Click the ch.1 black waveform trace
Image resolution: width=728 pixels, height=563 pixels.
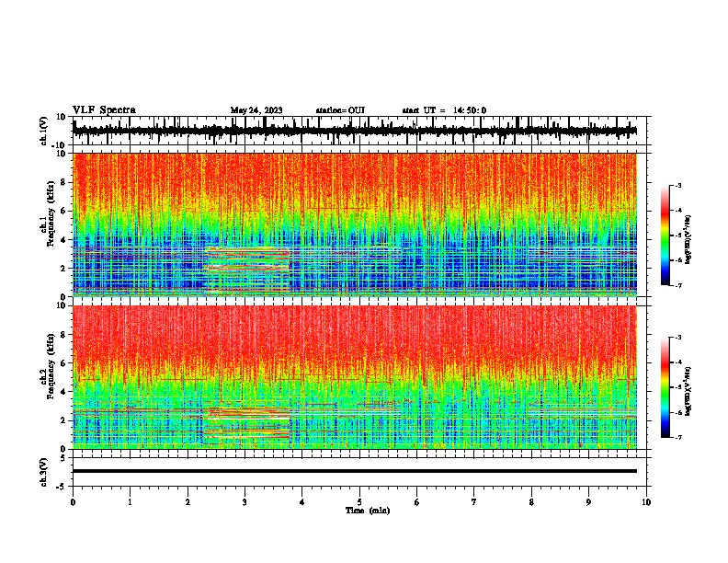point(355,131)
